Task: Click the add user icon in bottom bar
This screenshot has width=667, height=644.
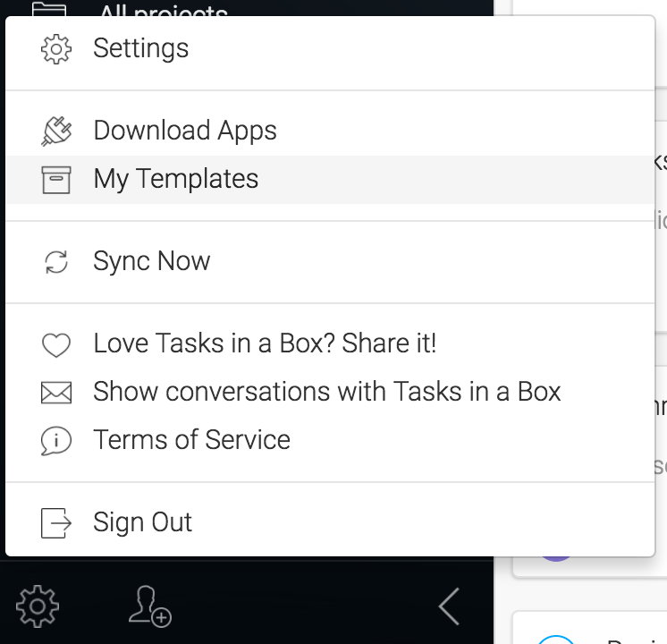Action: coord(149,607)
